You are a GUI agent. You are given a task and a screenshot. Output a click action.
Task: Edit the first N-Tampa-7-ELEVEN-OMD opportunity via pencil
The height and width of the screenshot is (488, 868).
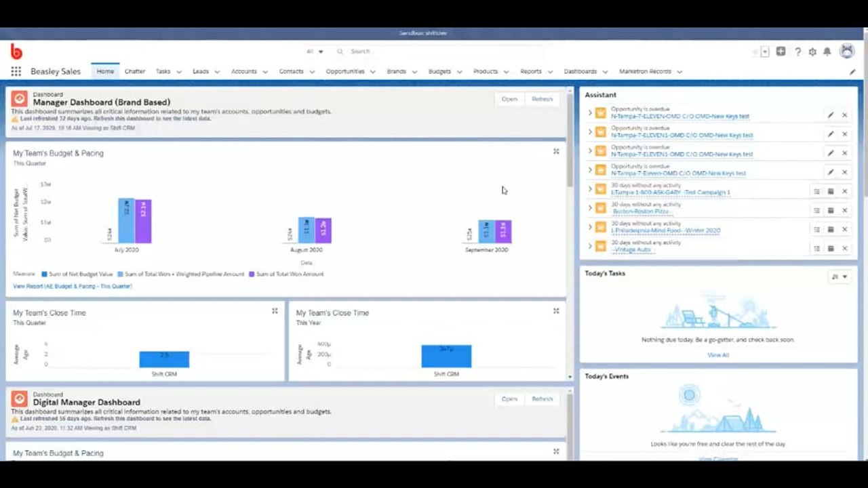point(831,115)
